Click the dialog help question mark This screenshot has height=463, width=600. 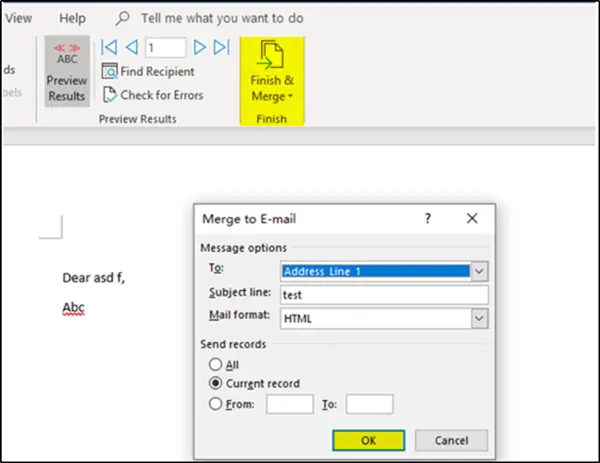427,218
